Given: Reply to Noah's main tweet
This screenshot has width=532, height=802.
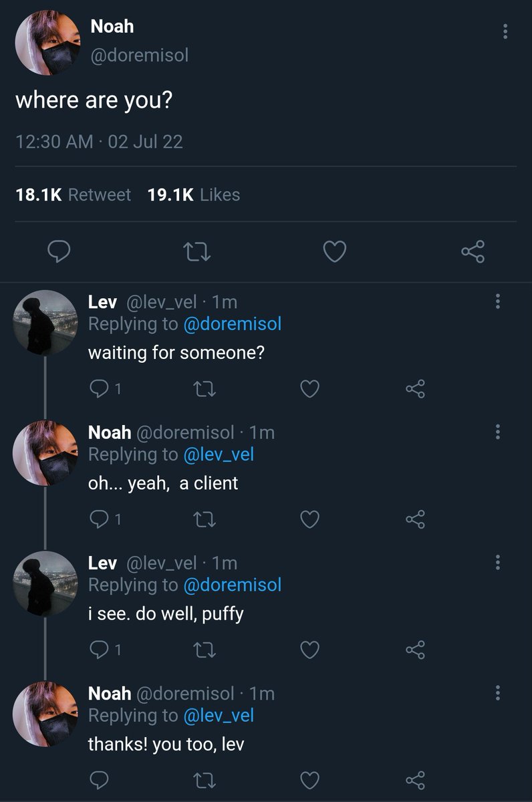Looking at the screenshot, I should [59, 252].
